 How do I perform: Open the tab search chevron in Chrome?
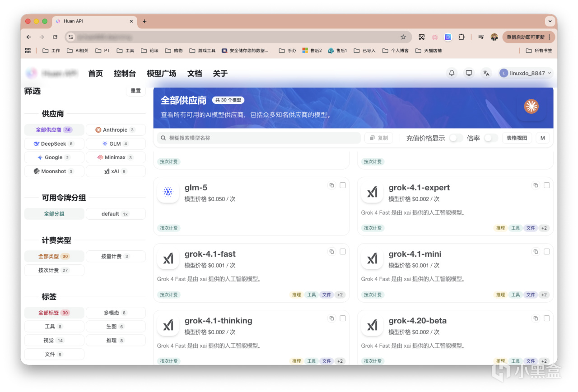point(550,21)
